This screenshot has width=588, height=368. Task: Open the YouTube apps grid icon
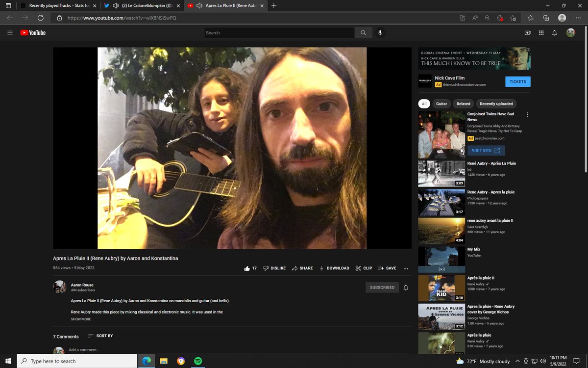coord(541,33)
